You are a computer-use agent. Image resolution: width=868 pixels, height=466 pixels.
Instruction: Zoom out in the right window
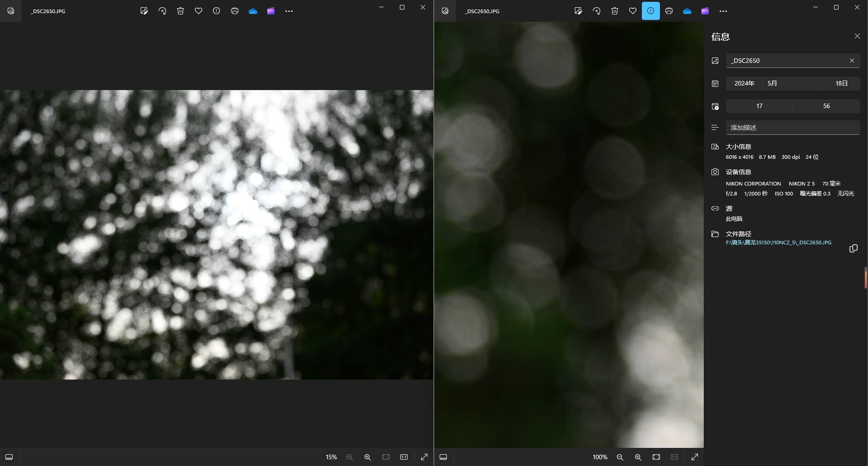[x=620, y=457]
